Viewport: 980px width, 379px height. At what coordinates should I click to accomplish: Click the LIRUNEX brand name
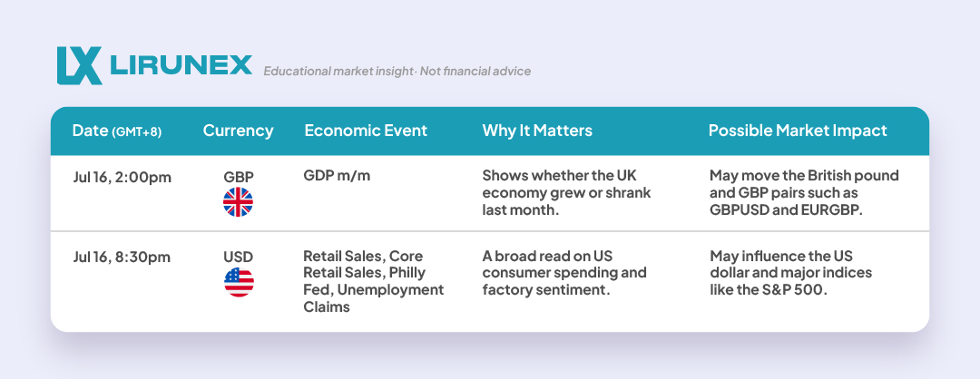181,65
